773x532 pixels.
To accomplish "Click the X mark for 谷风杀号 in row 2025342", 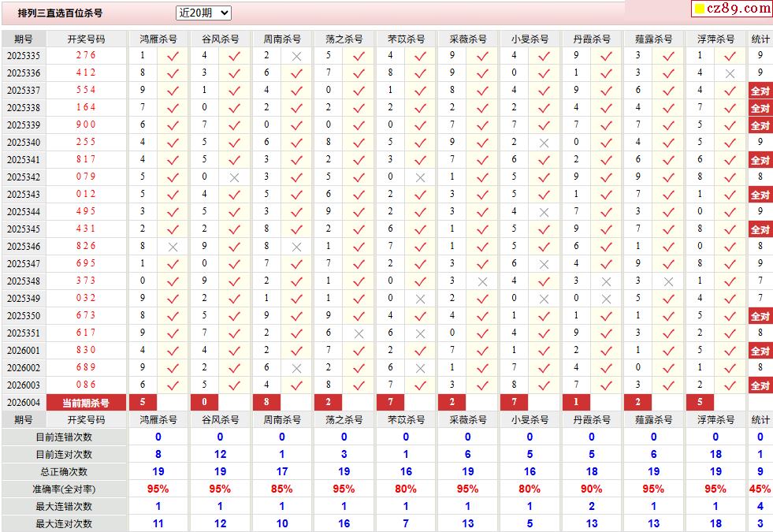I will point(234,177).
